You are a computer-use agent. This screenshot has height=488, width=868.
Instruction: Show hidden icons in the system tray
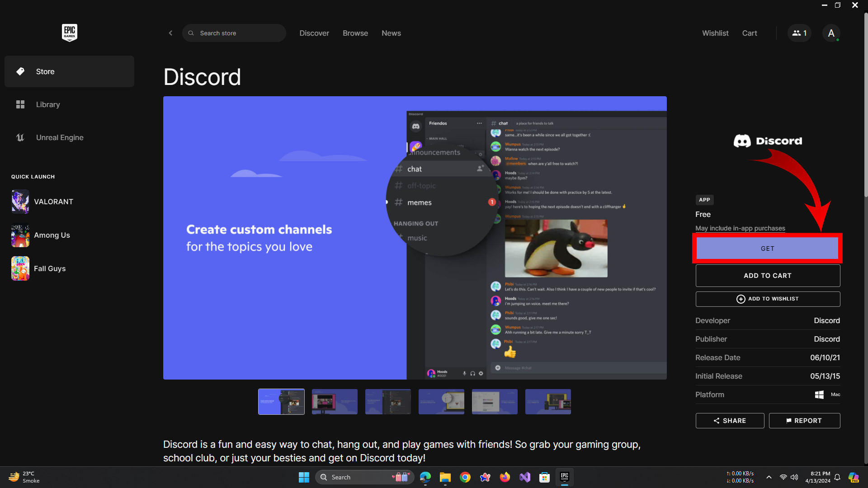click(769, 477)
